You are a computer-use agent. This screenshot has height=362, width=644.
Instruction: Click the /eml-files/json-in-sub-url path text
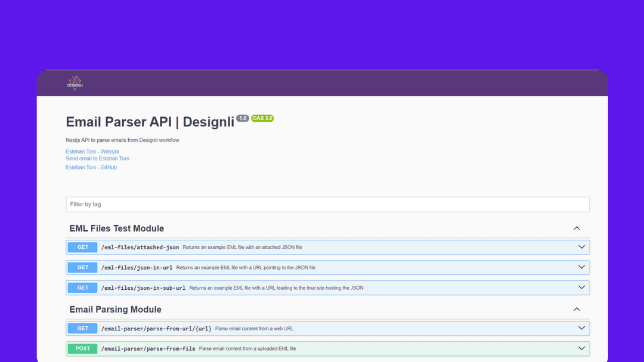coord(143,288)
